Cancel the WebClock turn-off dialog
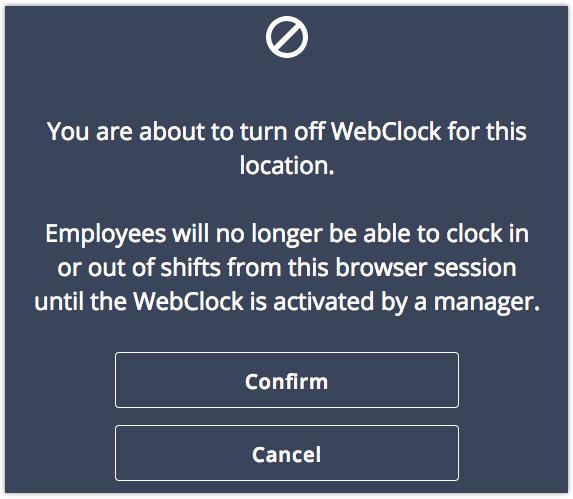The height and width of the screenshot is (499, 573). (x=287, y=453)
